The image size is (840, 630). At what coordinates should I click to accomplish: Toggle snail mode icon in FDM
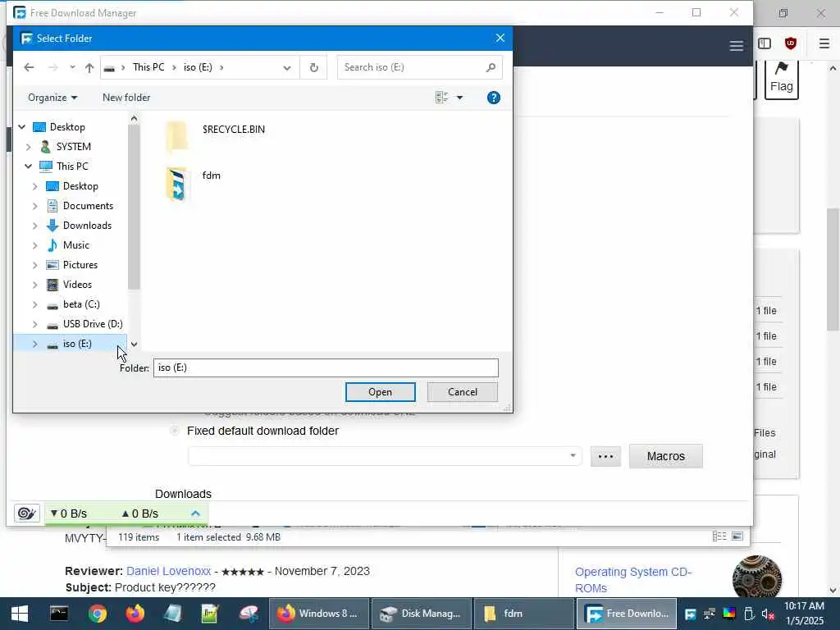click(26, 514)
